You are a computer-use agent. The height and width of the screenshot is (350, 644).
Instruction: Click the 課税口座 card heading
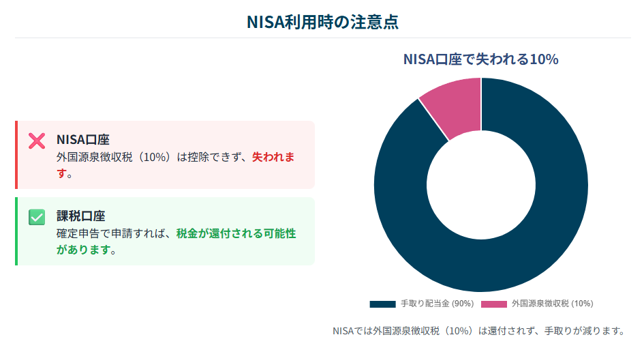pyautogui.click(x=80, y=216)
